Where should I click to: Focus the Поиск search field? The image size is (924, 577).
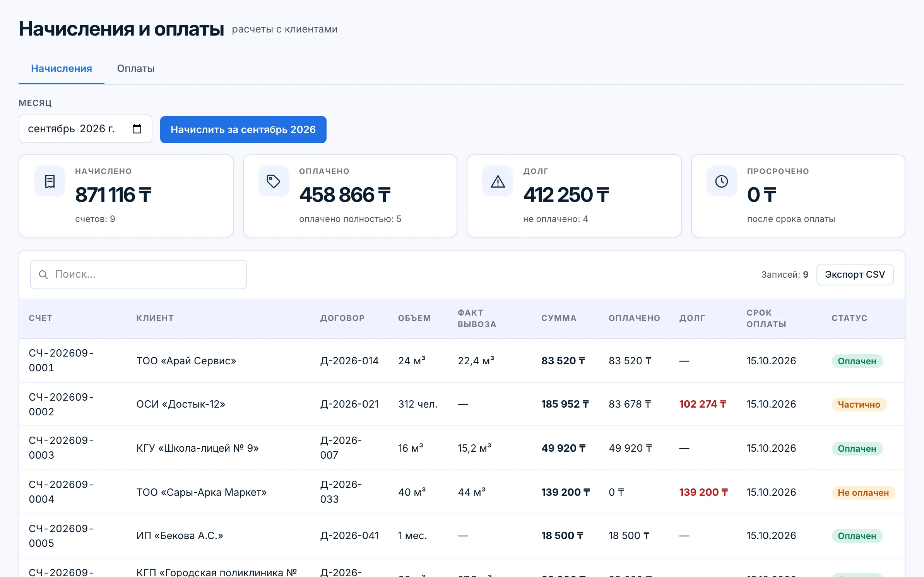(x=139, y=275)
